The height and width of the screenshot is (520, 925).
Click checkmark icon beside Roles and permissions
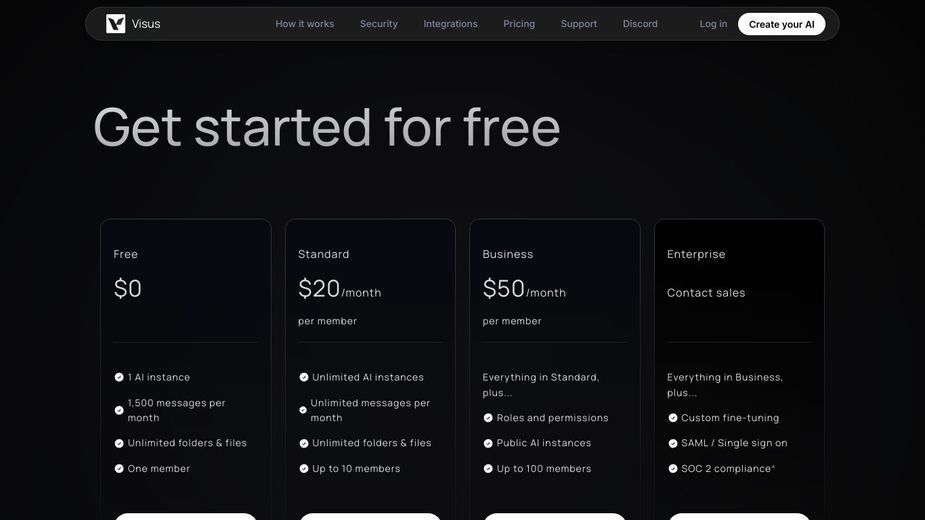[x=488, y=418]
